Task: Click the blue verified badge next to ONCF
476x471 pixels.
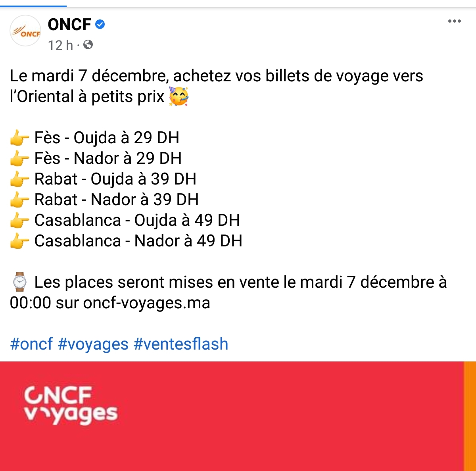Action: click(x=100, y=25)
